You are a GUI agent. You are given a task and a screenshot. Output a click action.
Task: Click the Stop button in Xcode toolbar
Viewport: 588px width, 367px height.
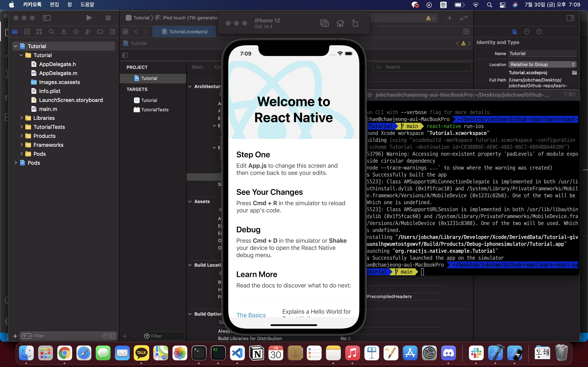[x=108, y=18]
